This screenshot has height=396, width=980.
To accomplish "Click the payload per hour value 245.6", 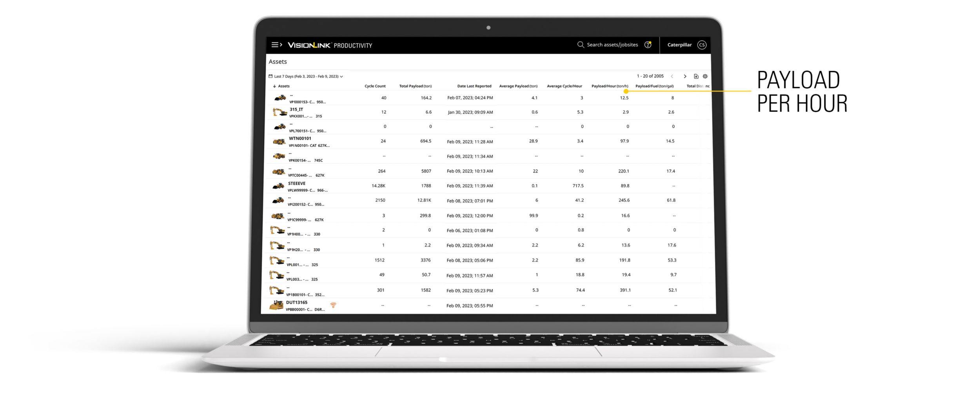I will click(624, 200).
